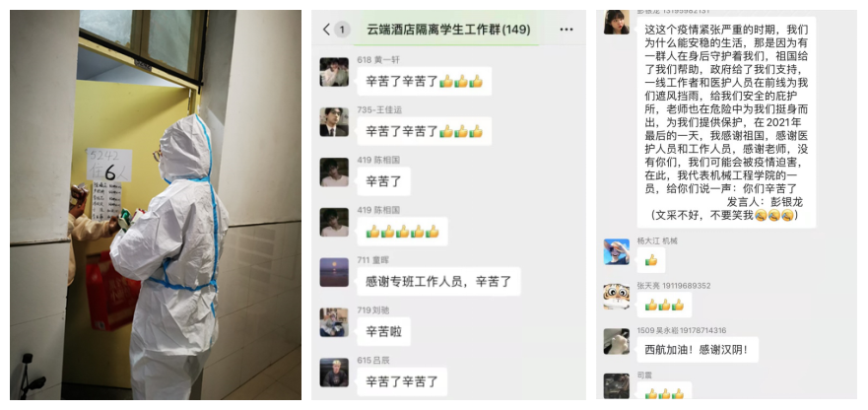Image resolution: width=868 pixels, height=410 pixels.
Task: Tap the 辛苦啦 message bubble
Action: pyautogui.click(x=383, y=331)
